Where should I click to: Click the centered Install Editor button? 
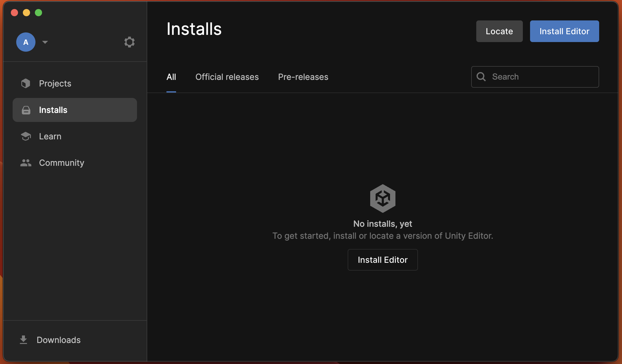point(383,260)
